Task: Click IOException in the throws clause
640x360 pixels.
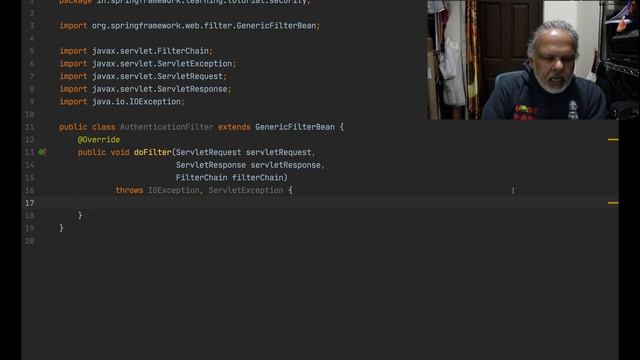Action: coord(173,190)
